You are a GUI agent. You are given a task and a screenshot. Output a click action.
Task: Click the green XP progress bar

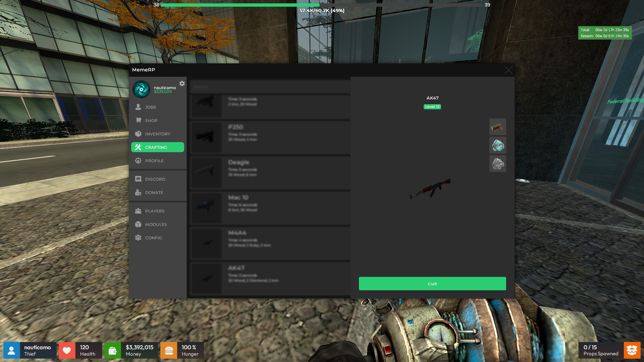[322, 5]
